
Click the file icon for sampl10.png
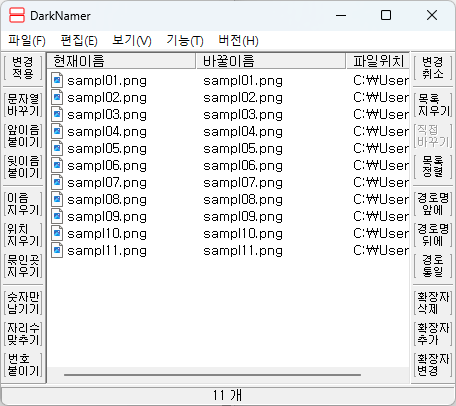(x=57, y=234)
